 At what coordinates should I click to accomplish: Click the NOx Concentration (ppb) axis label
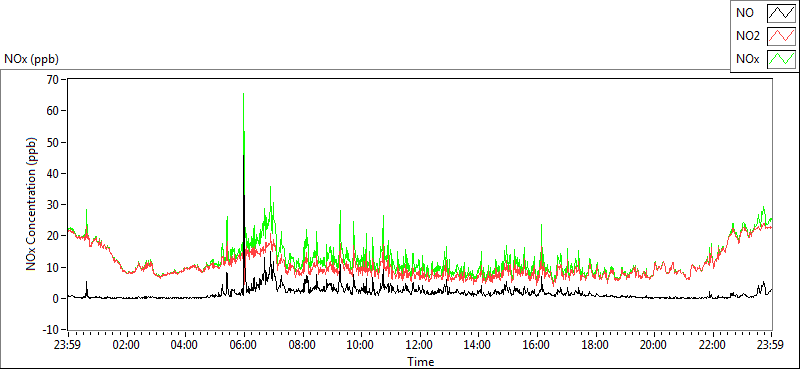point(32,204)
